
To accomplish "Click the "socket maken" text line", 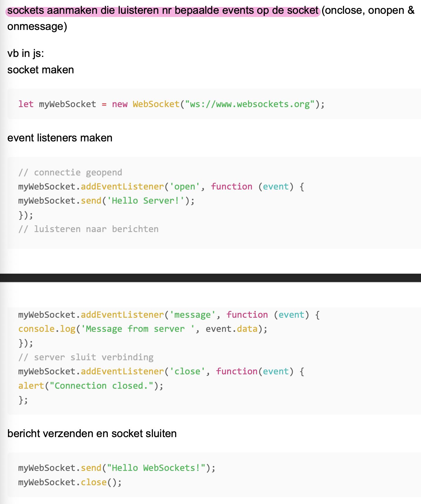I will pyautogui.click(x=41, y=70).
